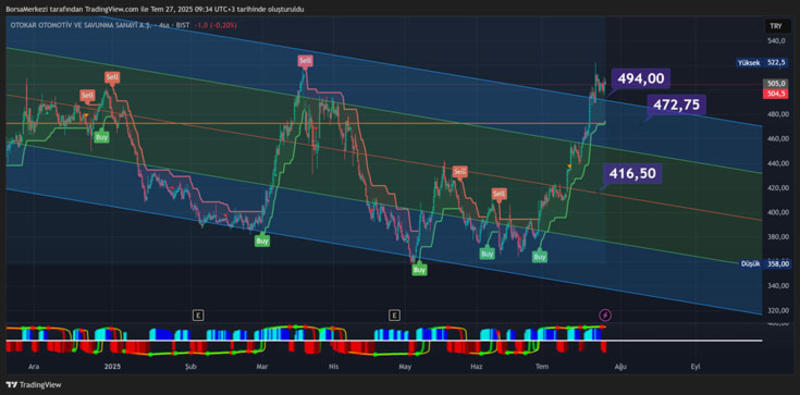800x395 pixels.
Task: Click the May month label on time axis
Action: point(405,366)
